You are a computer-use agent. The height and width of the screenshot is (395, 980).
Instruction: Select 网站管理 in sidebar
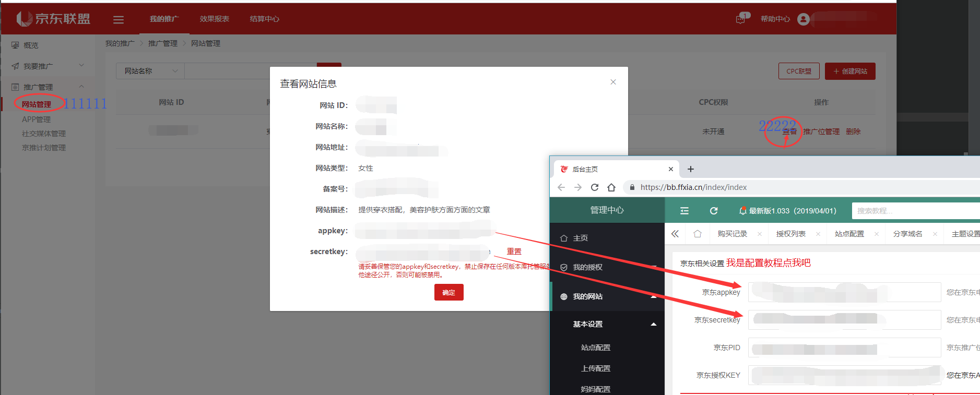click(x=36, y=104)
